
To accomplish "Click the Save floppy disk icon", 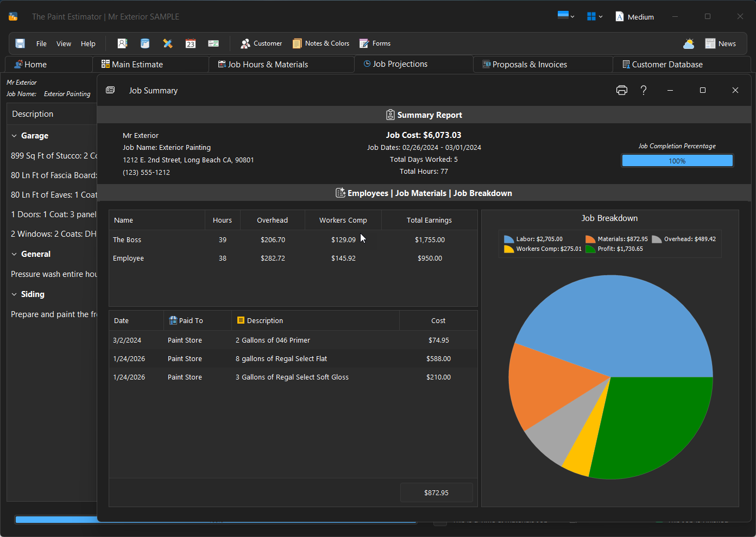I will tap(20, 43).
